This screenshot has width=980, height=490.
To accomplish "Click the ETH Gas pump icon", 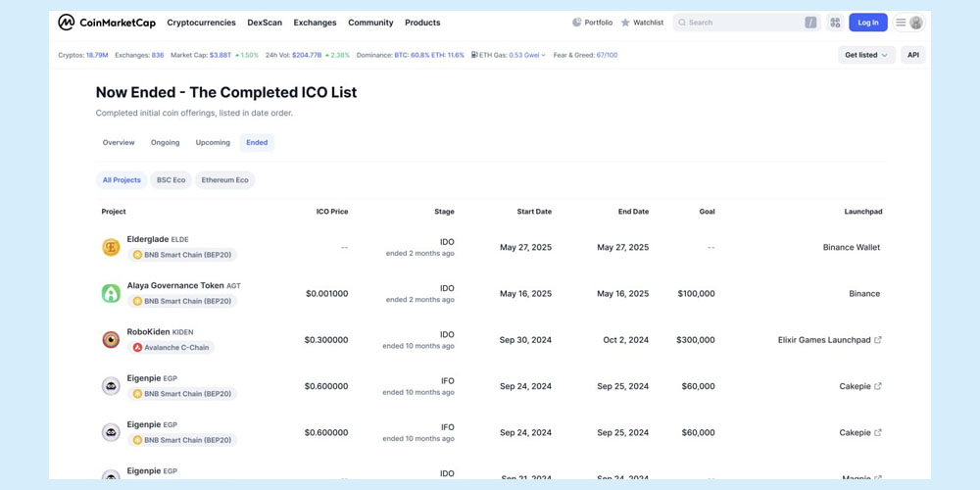I will (474, 55).
